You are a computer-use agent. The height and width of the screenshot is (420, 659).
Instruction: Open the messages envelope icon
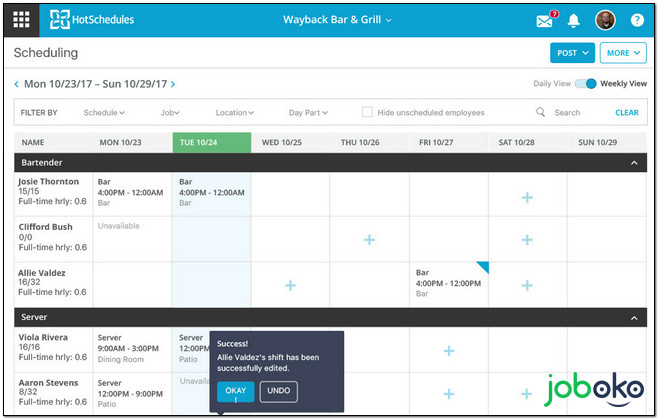click(545, 20)
